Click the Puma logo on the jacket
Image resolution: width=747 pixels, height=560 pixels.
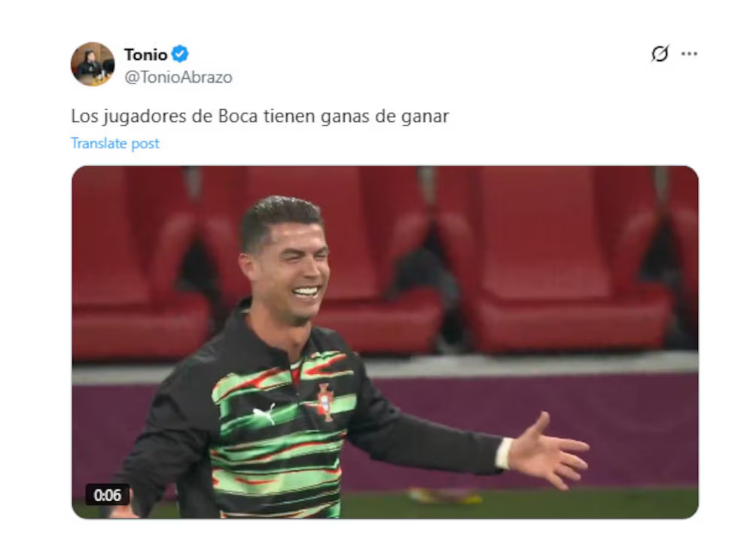click(x=264, y=412)
